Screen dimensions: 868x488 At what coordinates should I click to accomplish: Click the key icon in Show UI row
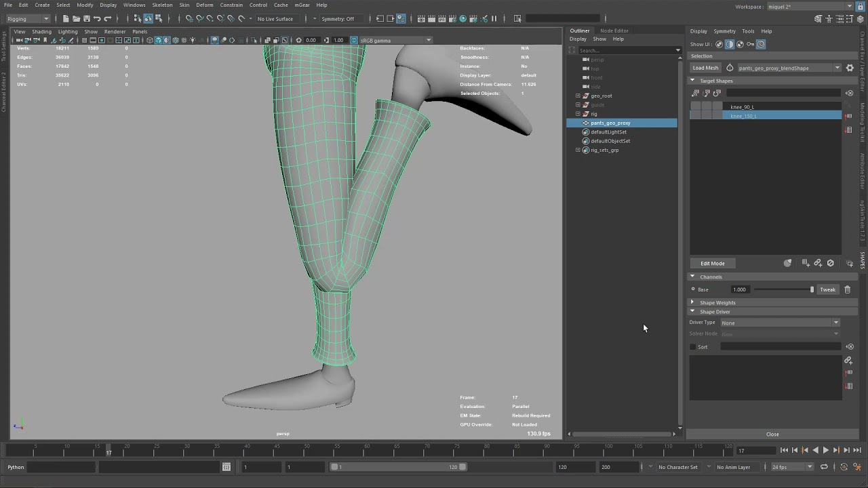click(750, 45)
